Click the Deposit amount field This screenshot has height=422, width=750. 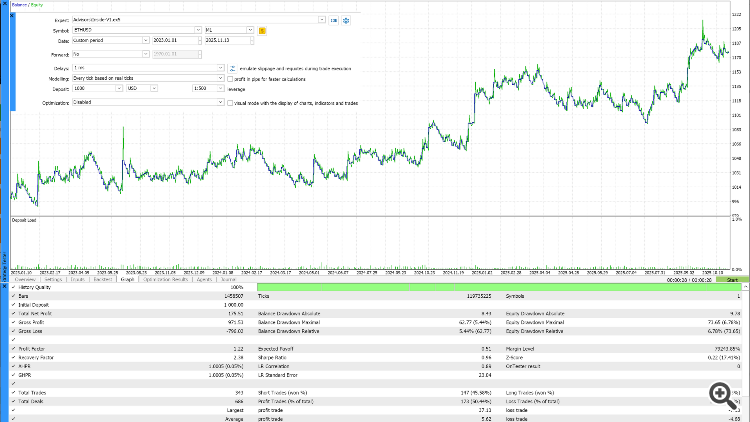click(88, 89)
